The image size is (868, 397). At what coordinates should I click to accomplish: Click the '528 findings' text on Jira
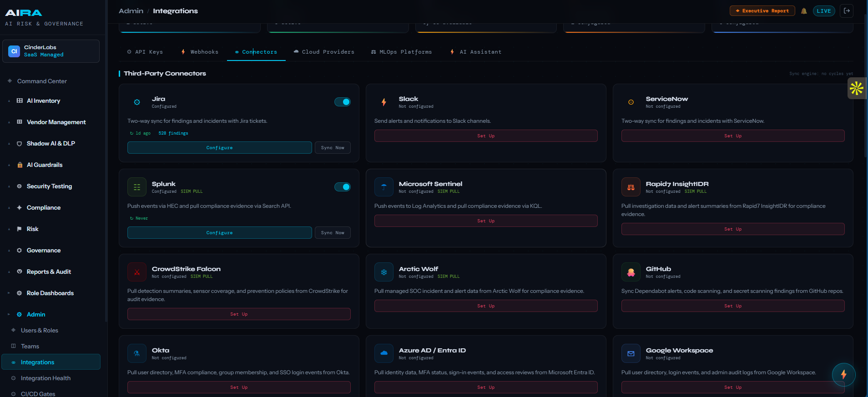173,133
